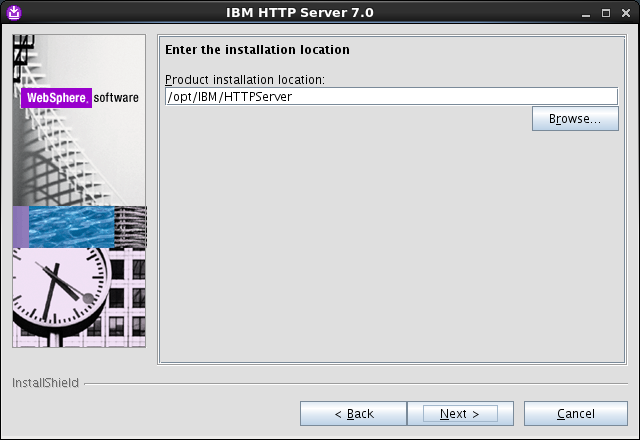Click the "IBM HTTP Server 7.0" window title
Viewport: 640px width, 440px height.
tap(300, 13)
